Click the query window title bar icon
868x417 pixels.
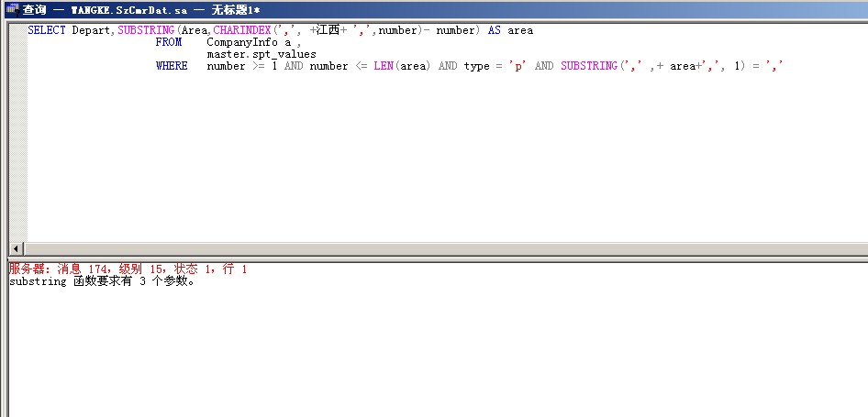pos(12,9)
